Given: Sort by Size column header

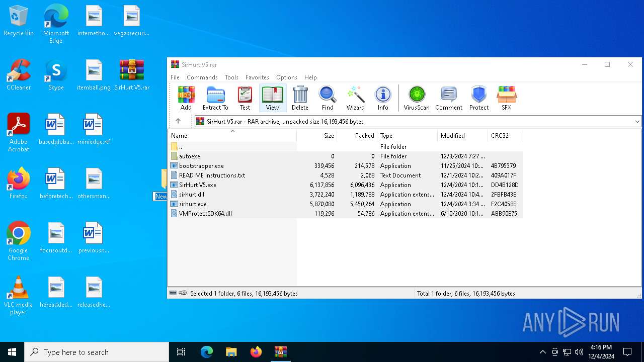Looking at the screenshot, I should coord(317,136).
